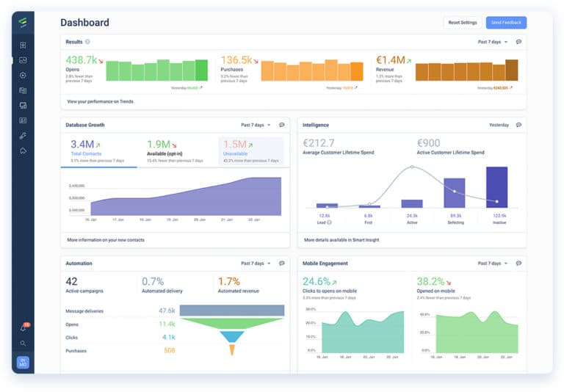Image resolution: width=564 pixels, height=392 pixels.
Task: Expand Mobile Engagement Past 7 days dropdown
Action: point(492,263)
